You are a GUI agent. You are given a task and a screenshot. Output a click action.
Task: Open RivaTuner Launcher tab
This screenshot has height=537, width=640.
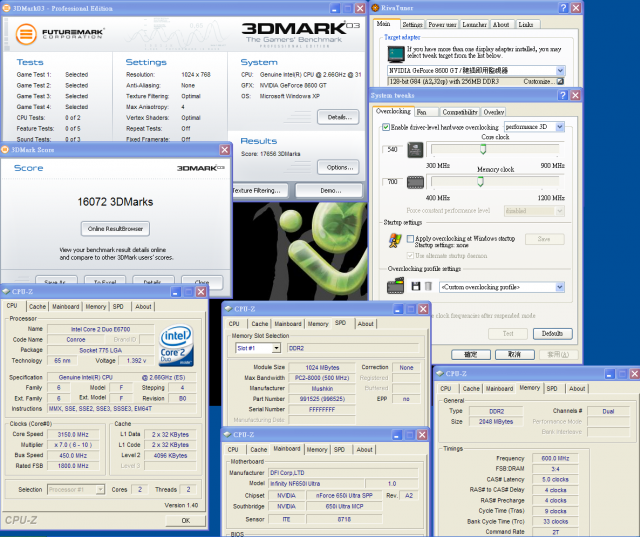tap(474, 24)
